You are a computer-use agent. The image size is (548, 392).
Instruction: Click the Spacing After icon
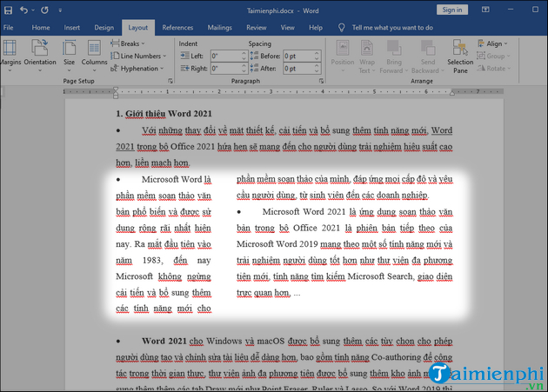pyautogui.click(x=254, y=68)
